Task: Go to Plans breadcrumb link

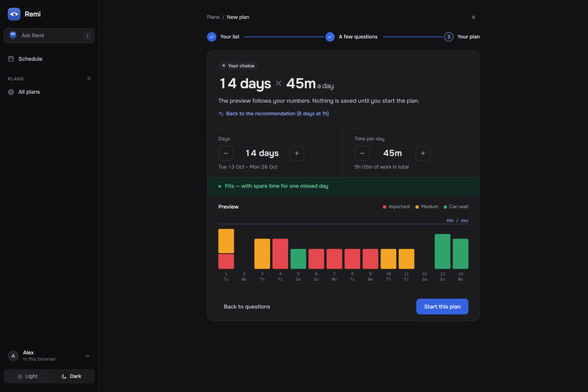Action: [x=213, y=18]
